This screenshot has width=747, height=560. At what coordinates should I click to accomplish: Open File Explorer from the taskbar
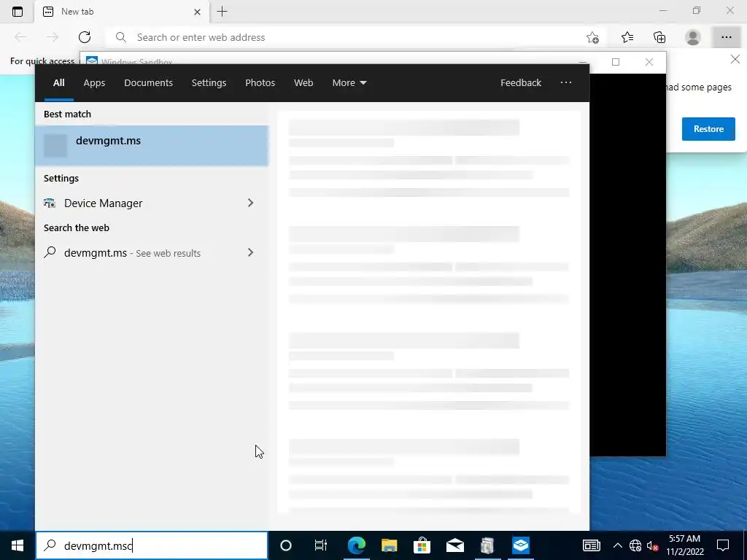pos(390,545)
